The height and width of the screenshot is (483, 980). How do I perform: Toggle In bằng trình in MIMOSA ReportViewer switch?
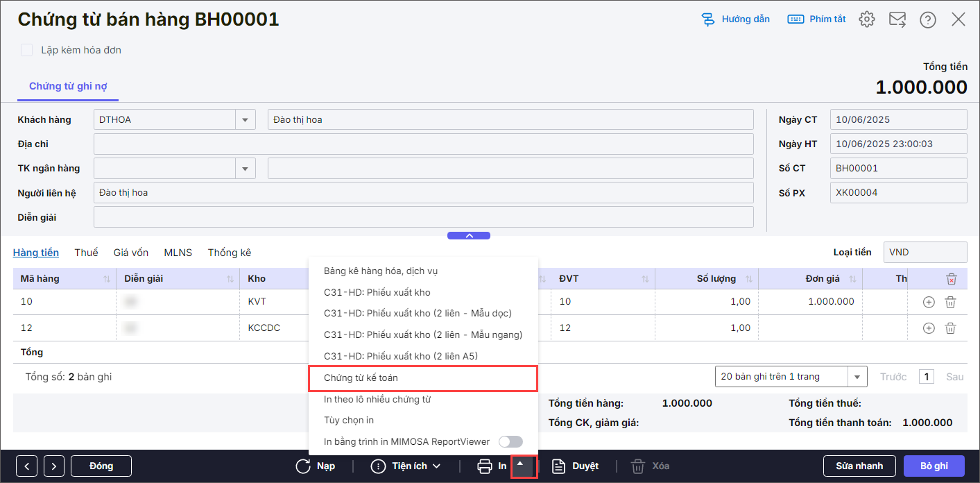[x=510, y=441]
